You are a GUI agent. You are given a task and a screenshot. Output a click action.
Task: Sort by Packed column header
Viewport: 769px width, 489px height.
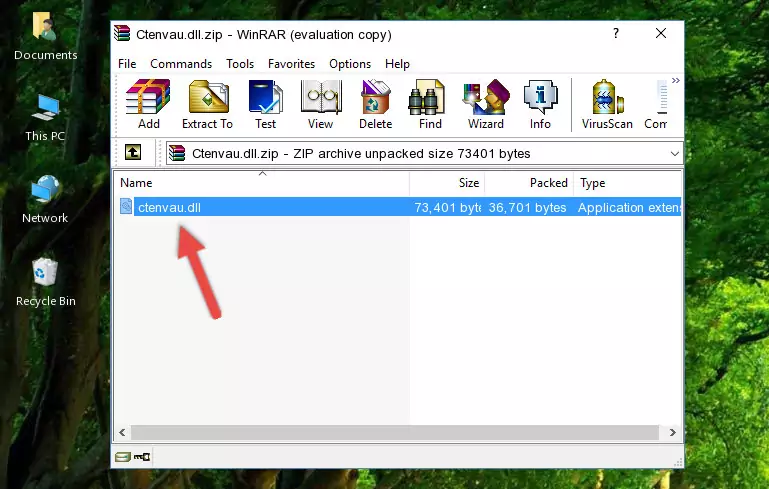[529, 183]
